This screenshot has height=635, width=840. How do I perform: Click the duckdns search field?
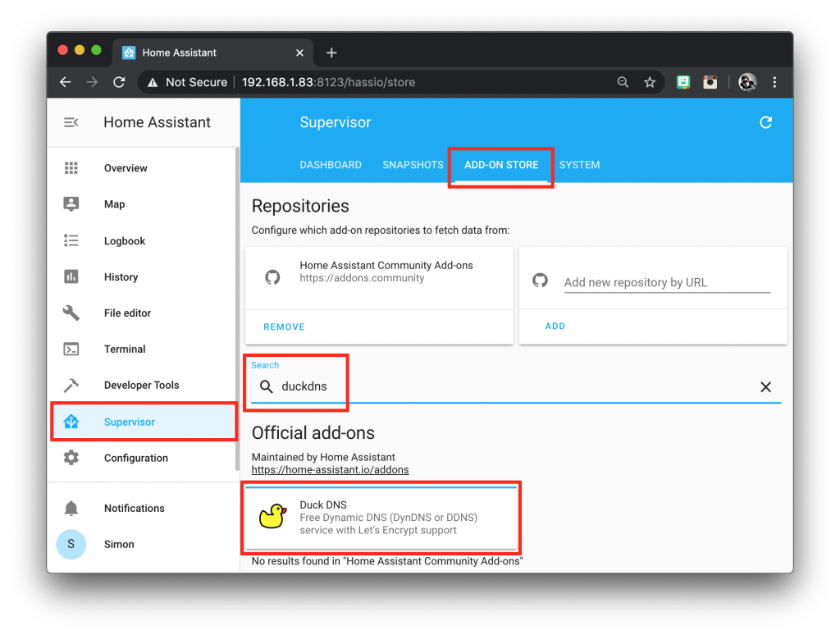point(517,386)
